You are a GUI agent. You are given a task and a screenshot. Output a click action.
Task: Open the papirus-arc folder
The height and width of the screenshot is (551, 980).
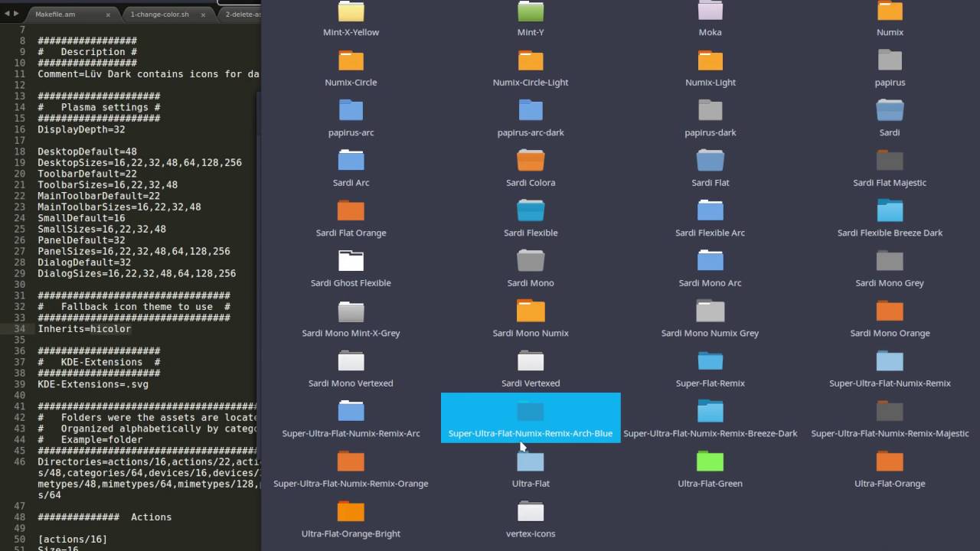[x=351, y=110]
